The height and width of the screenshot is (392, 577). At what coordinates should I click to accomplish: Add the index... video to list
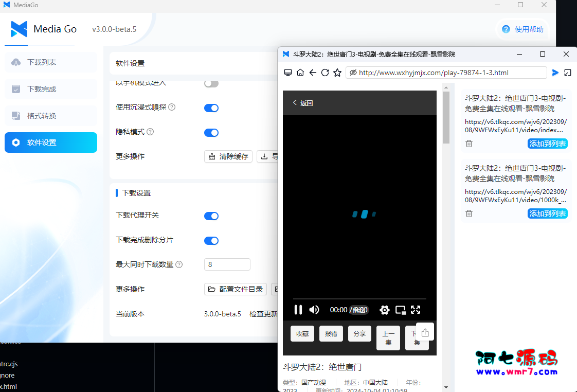point(548,144)
